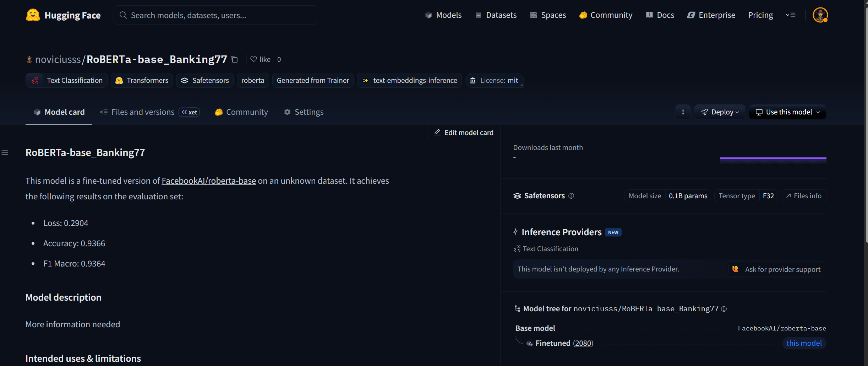Follow the FacebookAI/roberta-base link in description
The height and width of the screenshot is (366, 868).
(x=209, y=181)
